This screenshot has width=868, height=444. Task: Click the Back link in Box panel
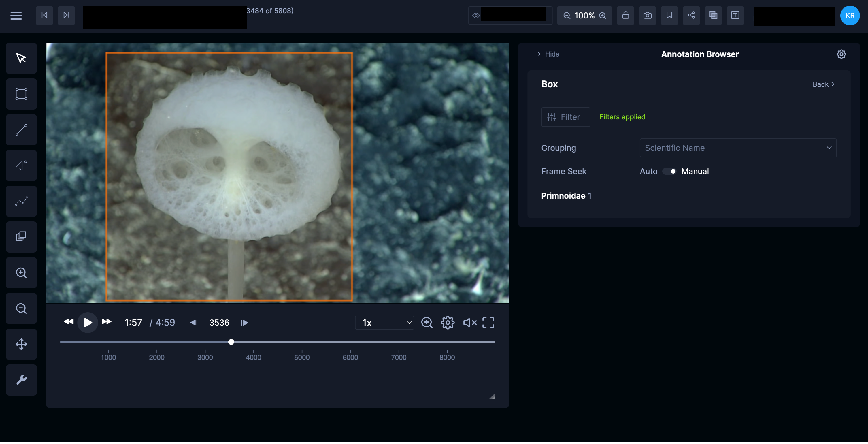pyautogui.click(x=823, y=84)
